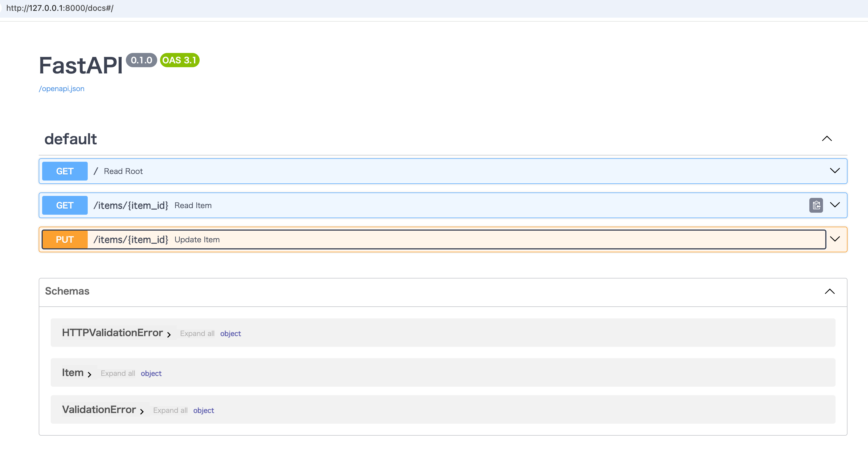Collapse the default section

pyautogui.click(x=827, y=138)
